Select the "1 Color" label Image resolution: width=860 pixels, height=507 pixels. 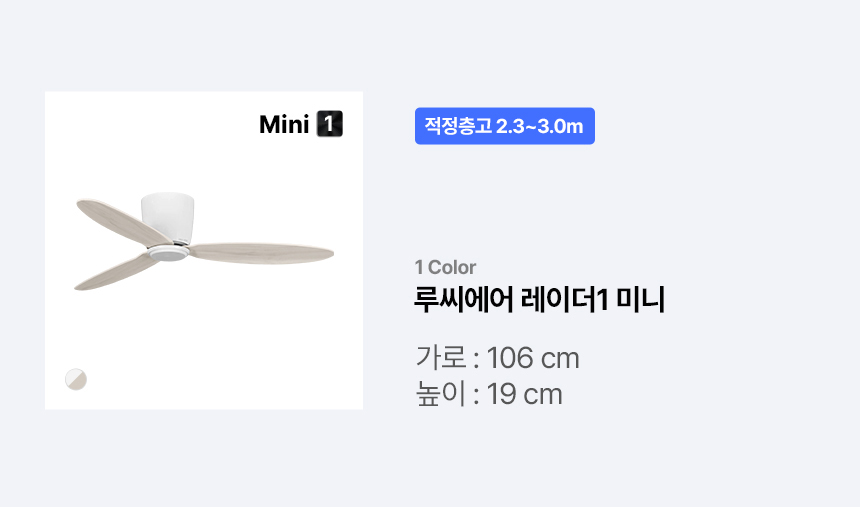click(445, 267)
